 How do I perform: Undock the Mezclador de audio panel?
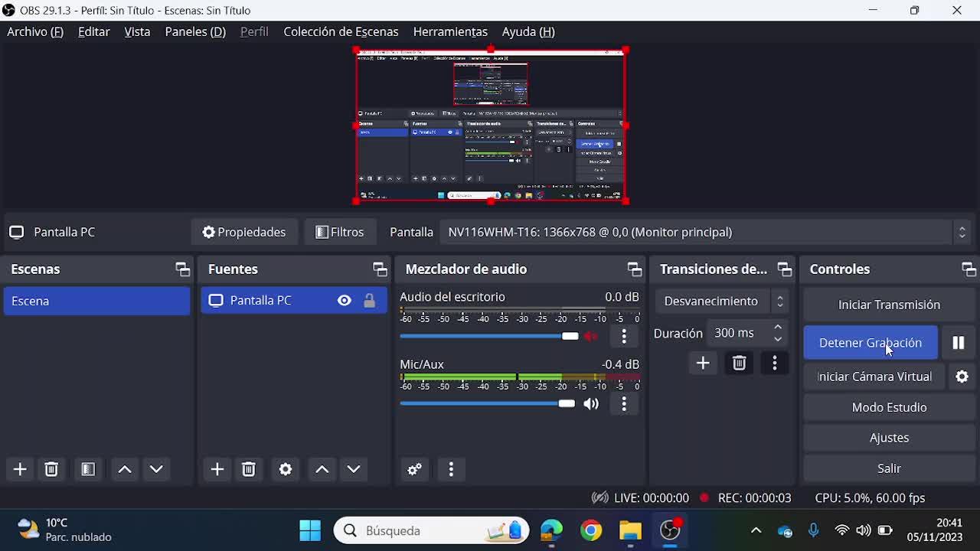tap(635, 269)
